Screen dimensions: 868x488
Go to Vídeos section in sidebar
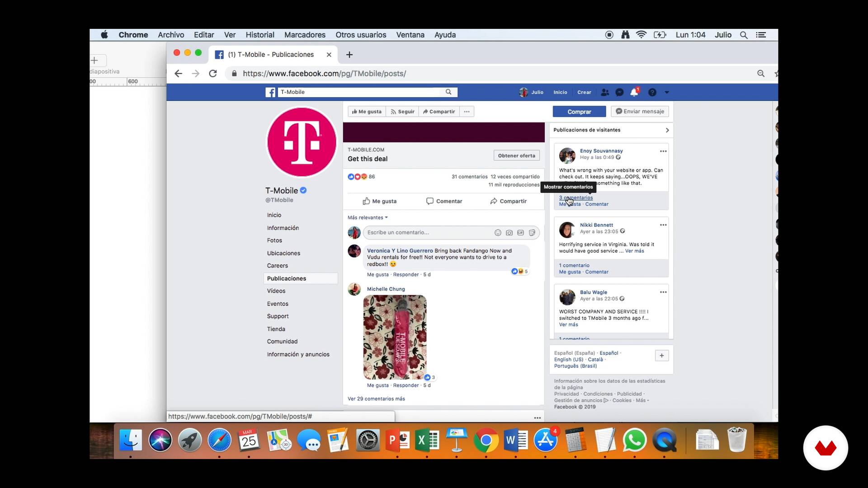[276, 291]
